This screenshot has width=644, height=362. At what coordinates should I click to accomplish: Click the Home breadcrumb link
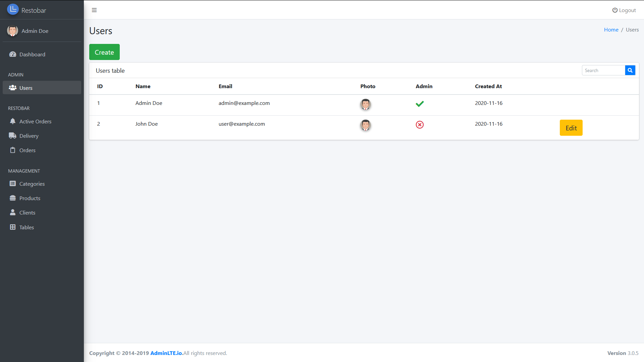point(611,29)
